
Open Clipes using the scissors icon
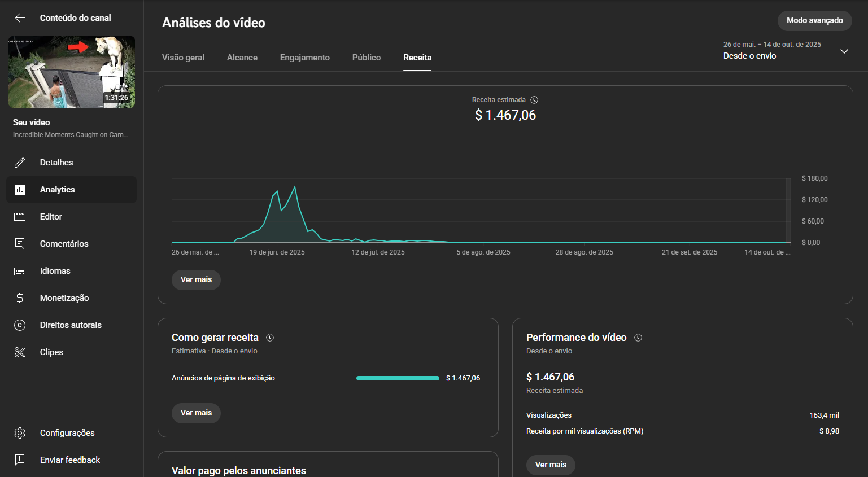click(20, 352)
